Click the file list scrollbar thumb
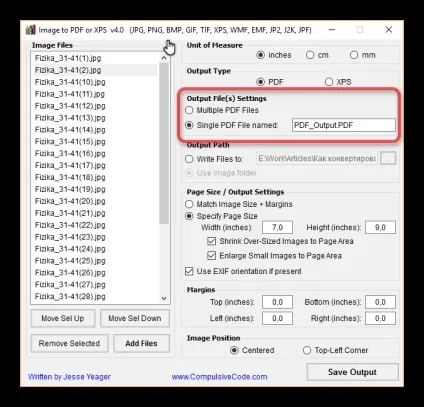 164,144
